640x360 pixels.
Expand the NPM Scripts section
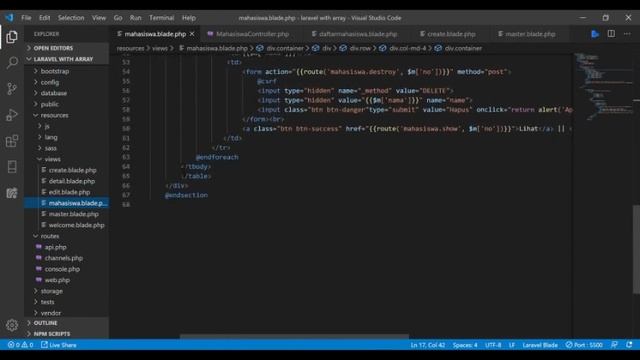[67, 334]
